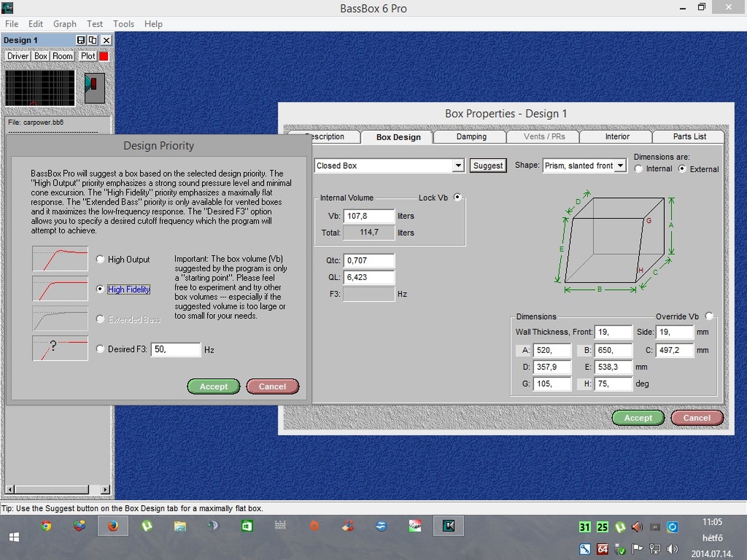Viewport: 747px width, 560px height.
Task: Click the Suggest button
Action: [488, 166]
